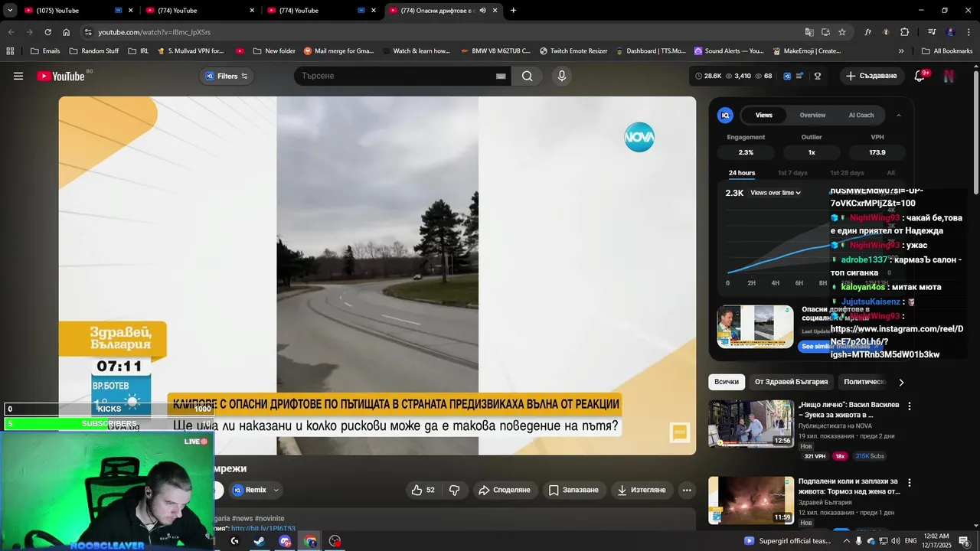The image size is (980, 551).
Task: Switch to vidIQ Overview tab
Action: pos(812,116)
